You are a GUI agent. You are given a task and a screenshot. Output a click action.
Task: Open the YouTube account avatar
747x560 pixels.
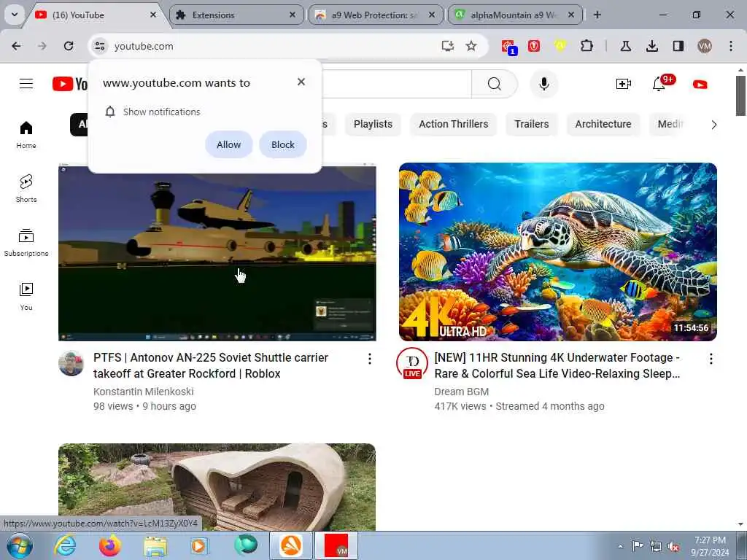(x=700, y=85)
